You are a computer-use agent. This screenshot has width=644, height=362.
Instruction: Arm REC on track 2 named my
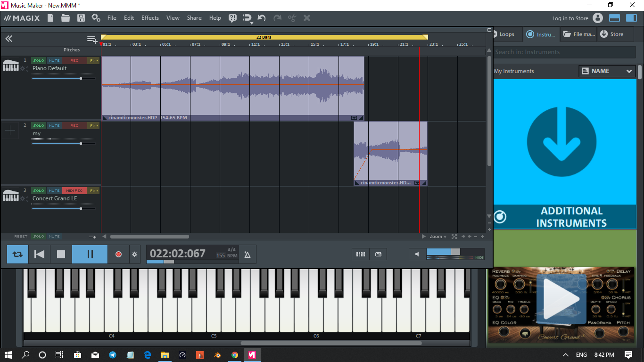(x=74, y=125)
